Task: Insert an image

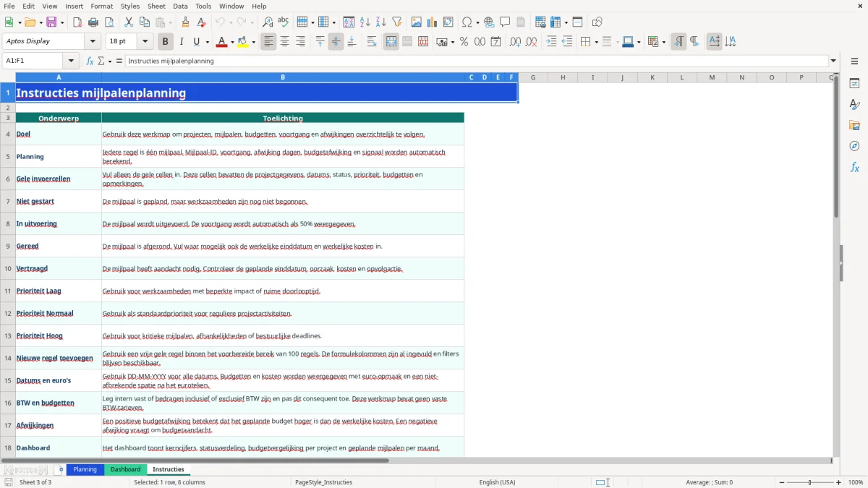Action: 417,22
